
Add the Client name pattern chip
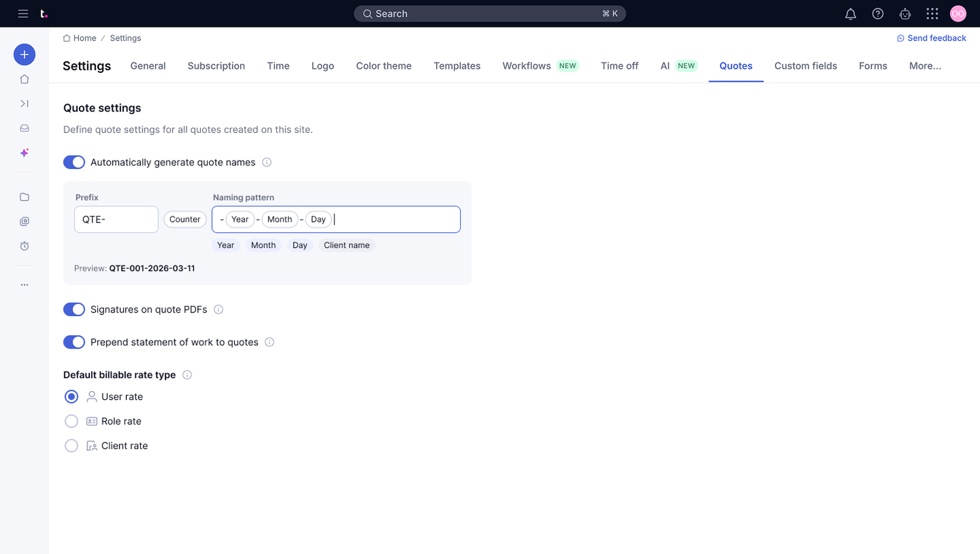(346, 245)
